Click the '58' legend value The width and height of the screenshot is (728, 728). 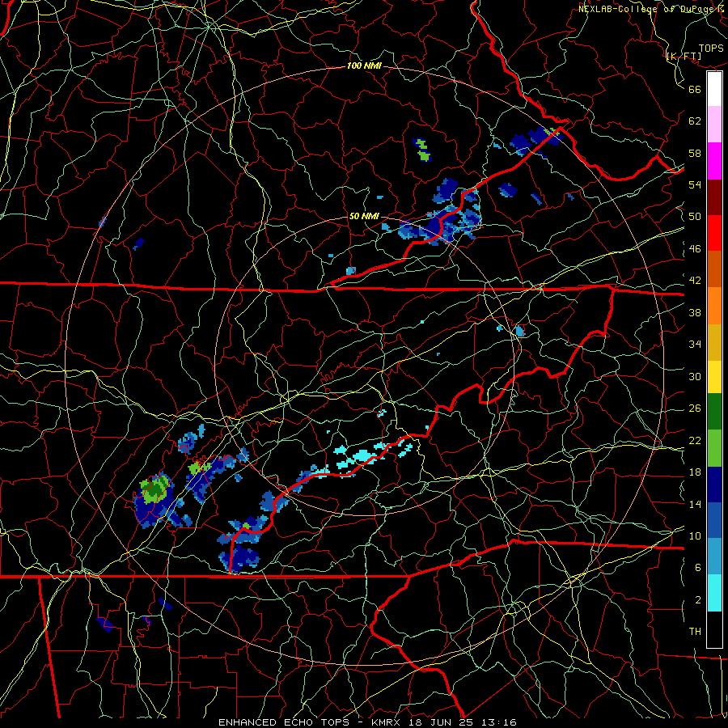[x=695, y=153]
